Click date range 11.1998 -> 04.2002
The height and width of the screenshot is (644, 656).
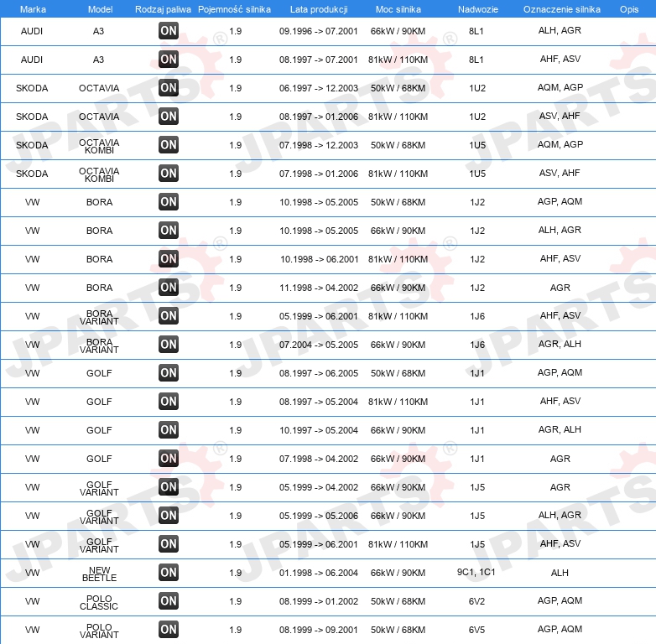click(x=319, y=288)
